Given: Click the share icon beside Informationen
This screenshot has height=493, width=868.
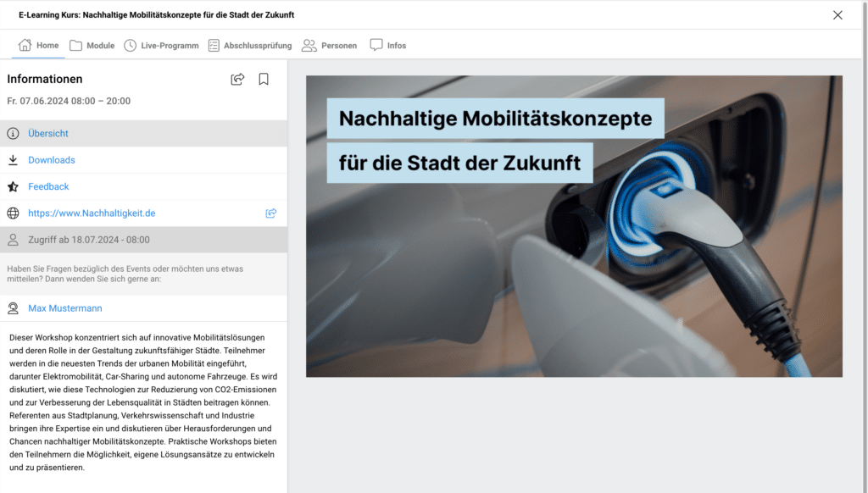Looking at the screenshot, I should 237,80.
